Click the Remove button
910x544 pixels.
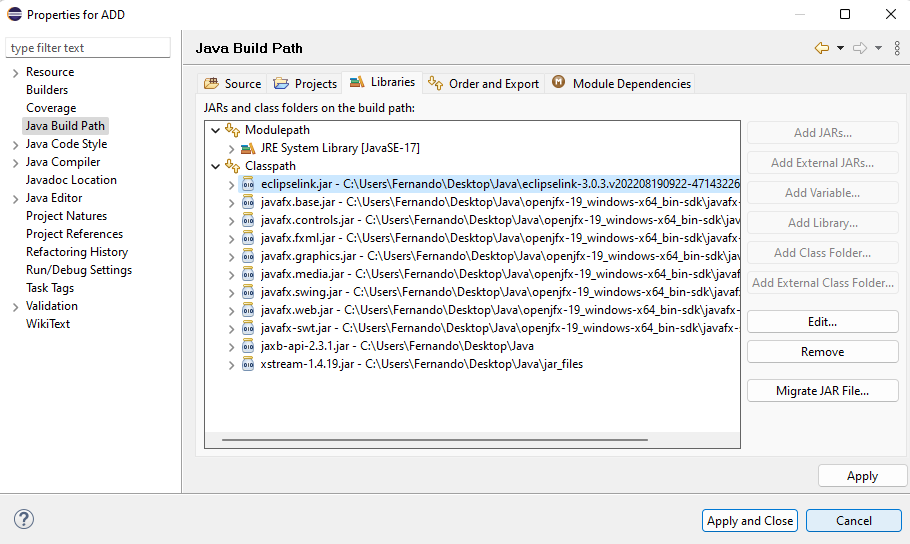tap(822, 352)
